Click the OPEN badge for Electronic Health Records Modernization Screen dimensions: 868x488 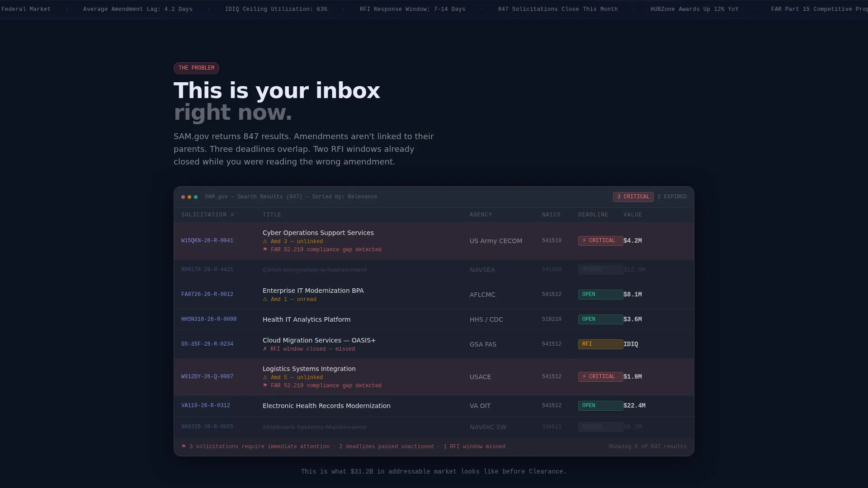pyautogui.click(x=600, y=406)
